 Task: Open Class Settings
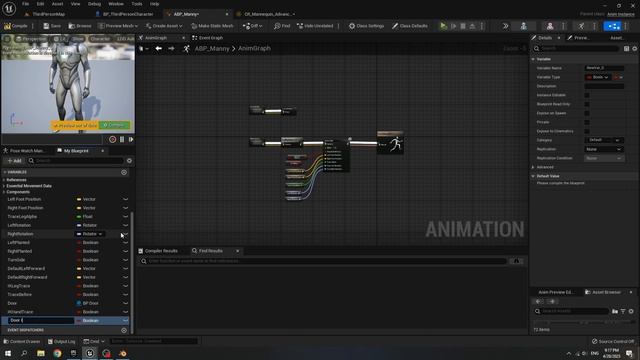click(366, 26)
